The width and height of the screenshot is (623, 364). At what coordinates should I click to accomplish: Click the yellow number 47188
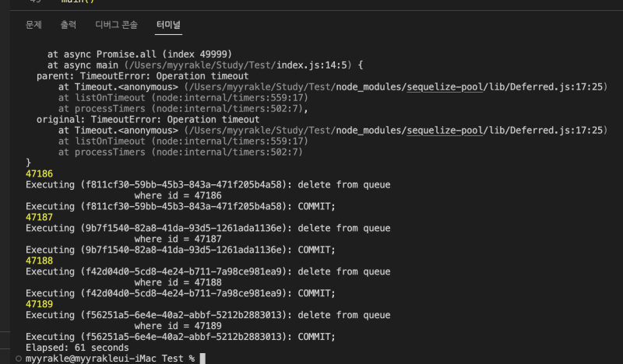pyautogui.click(x=40, y=261)
